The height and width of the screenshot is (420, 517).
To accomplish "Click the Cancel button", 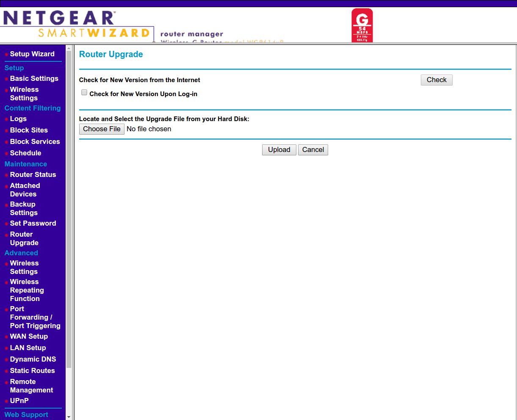I will pos(313,150).
